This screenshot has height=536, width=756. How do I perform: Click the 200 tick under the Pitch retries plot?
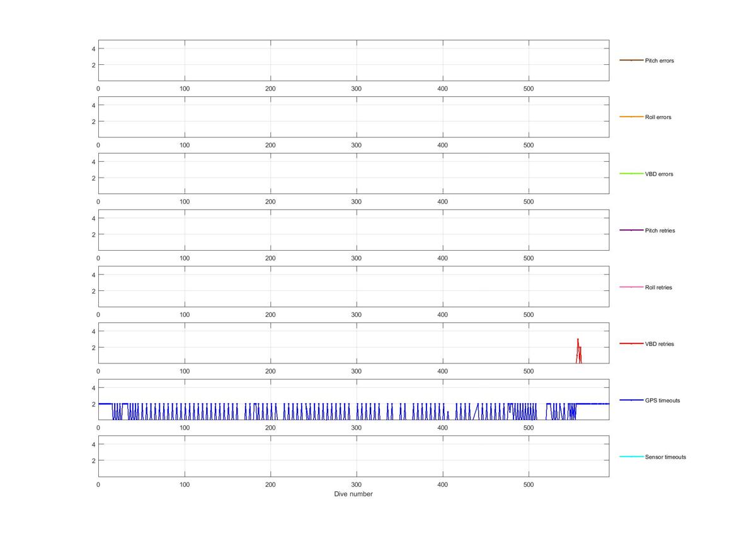pos(270,258)
